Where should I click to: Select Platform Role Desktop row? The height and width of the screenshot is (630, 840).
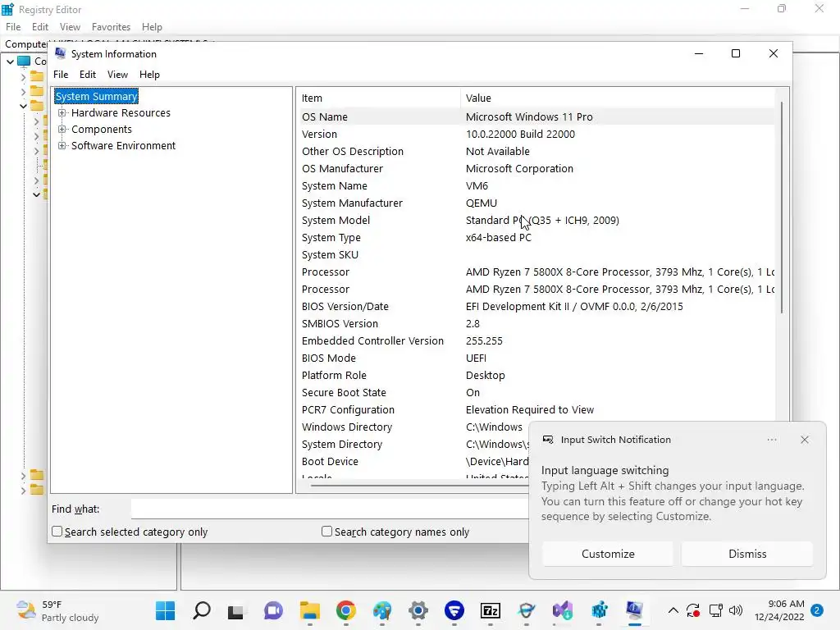tap(536, 376)
